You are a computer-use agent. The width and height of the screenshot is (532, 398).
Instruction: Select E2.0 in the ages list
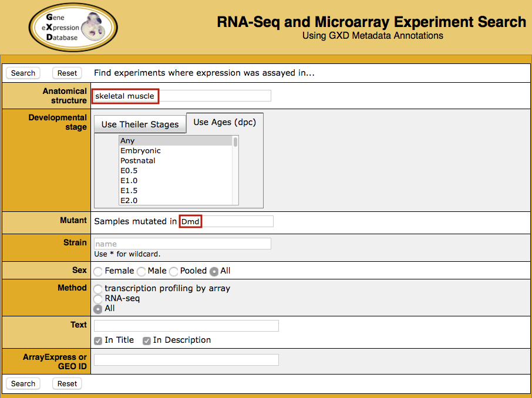tap(176, 201)
